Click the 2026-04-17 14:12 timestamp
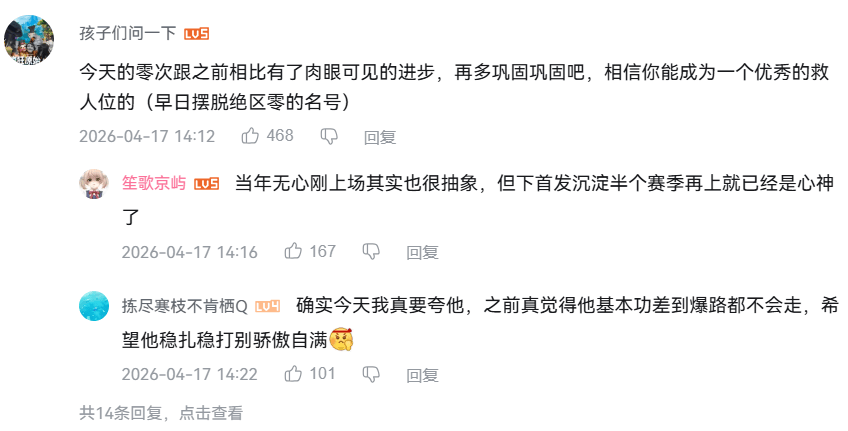 tap(147, 137)
